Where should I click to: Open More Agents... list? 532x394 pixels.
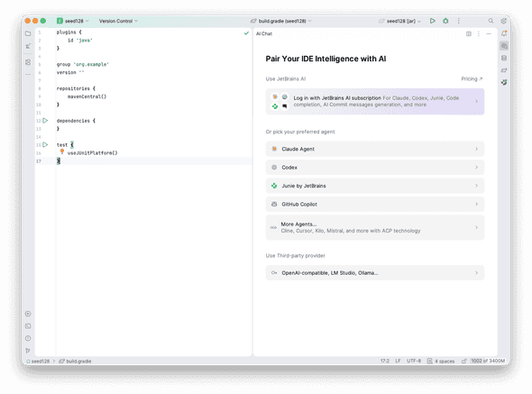coord(375,227)
